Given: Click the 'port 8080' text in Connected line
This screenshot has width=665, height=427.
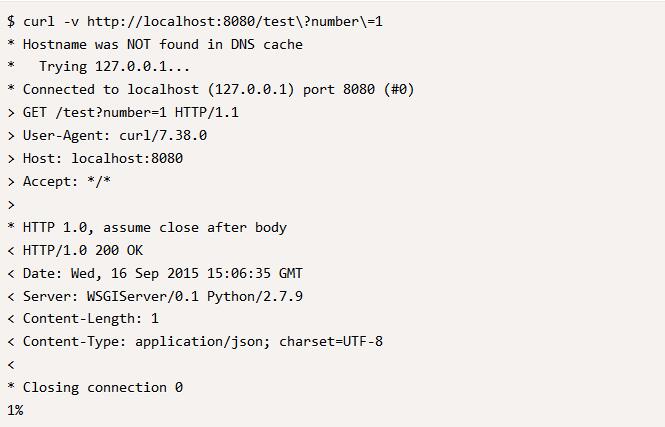Looking at the screenshot, I should click(x=339, y=89).
